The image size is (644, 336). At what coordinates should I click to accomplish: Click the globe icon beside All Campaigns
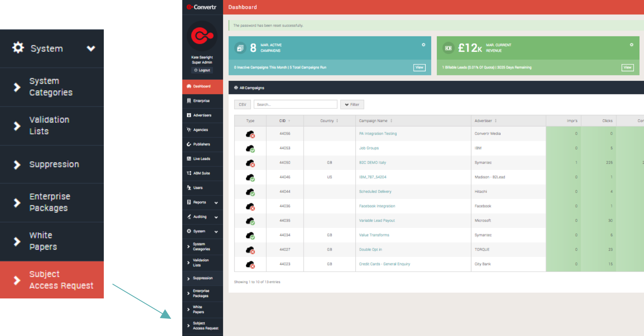pyautogui.click(x=236, y=87)
